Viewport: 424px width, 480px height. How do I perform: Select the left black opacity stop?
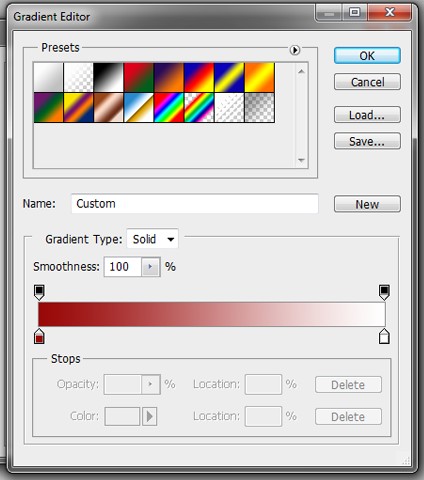click(39, 292)
